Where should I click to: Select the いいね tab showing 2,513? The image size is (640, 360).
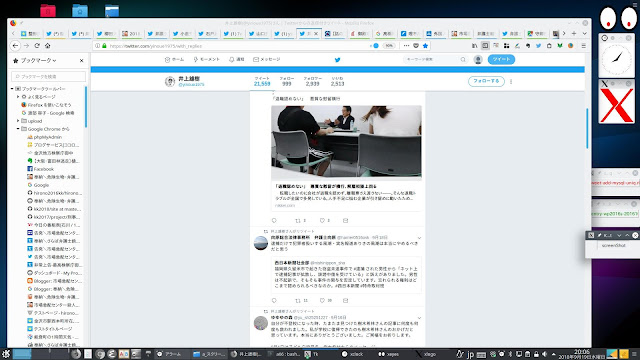(x=338, y=81)
